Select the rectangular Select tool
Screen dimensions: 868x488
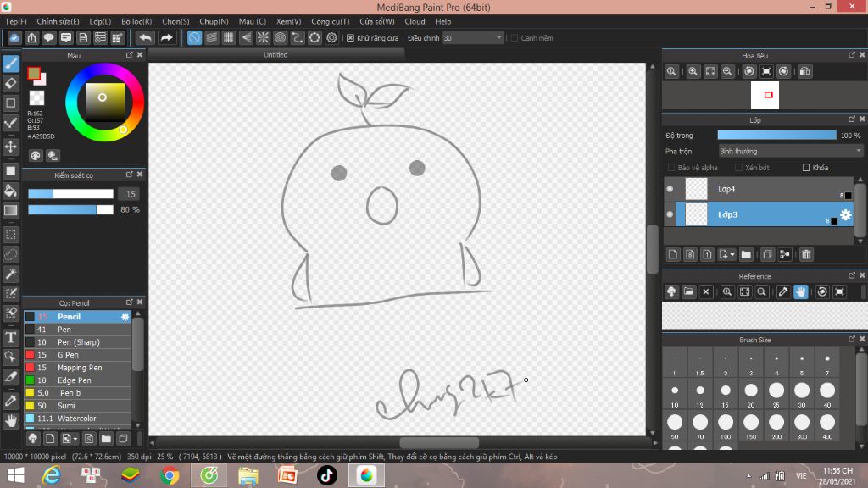tap(10, 235)
